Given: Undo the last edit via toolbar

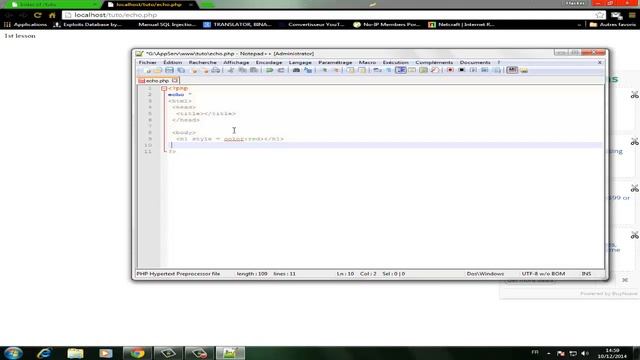Looking at the screenshot, I should pyautogui.click(x=269, y=70).
